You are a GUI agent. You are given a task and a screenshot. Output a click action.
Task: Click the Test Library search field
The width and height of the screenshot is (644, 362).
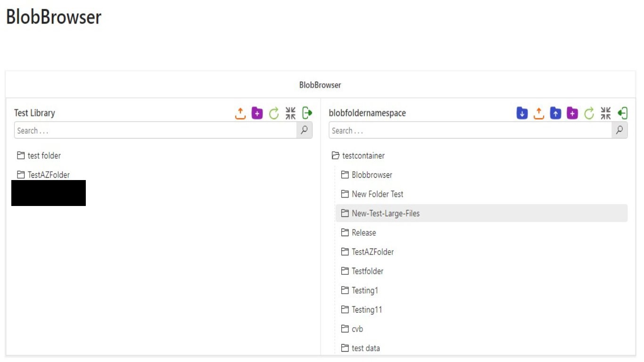click(156, 131)
